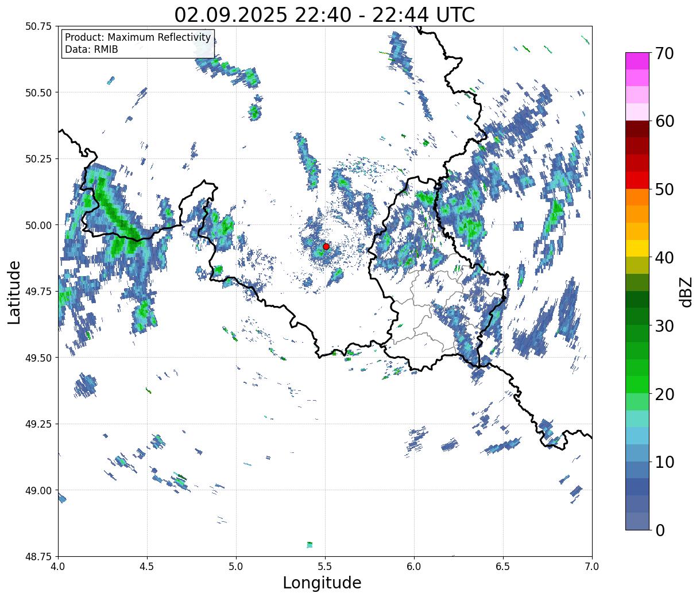Pick the turquoise colorbar swatch
The width and height of the screenshot is (700, 597).
click(637, 418)
